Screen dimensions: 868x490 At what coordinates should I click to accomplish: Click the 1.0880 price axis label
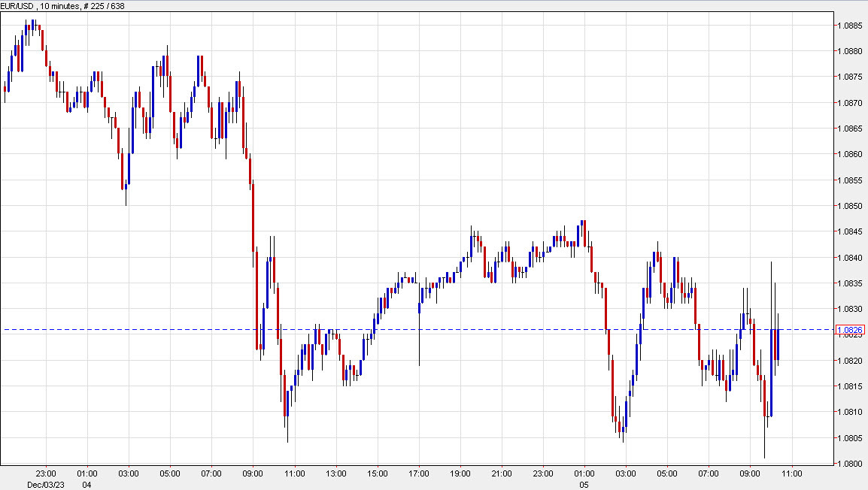coord(850,51)
